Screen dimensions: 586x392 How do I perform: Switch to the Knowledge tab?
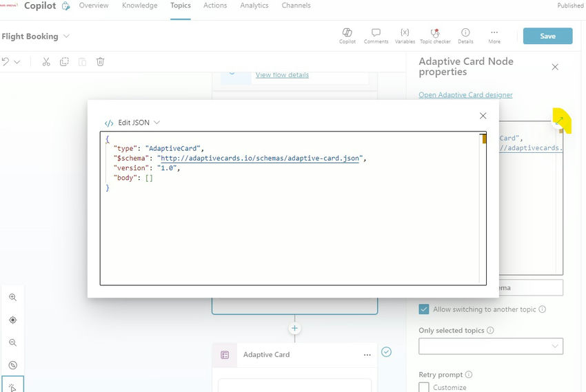click(140, 6)
